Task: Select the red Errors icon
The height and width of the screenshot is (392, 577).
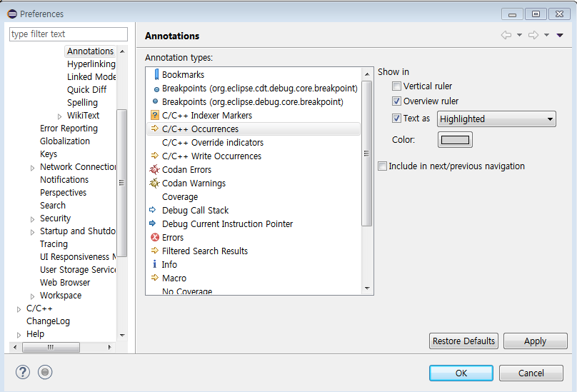Action: [x=154, y=238]
